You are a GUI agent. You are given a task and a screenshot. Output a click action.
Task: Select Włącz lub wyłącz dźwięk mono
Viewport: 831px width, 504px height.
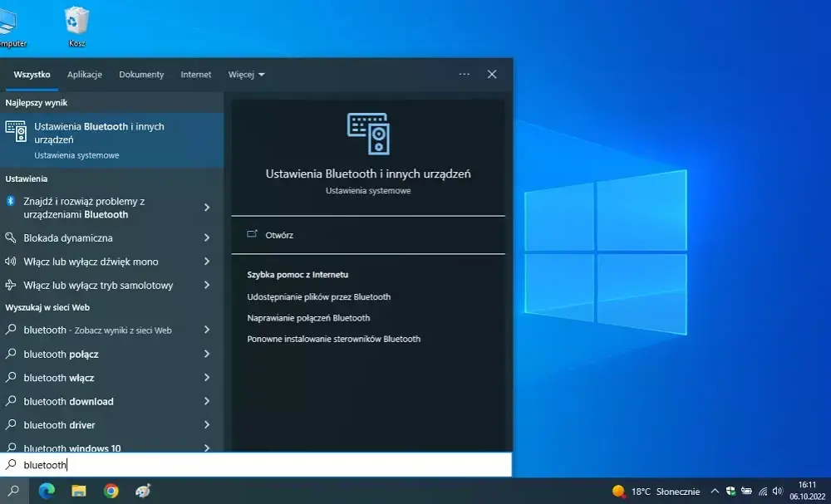click(112, 262)
